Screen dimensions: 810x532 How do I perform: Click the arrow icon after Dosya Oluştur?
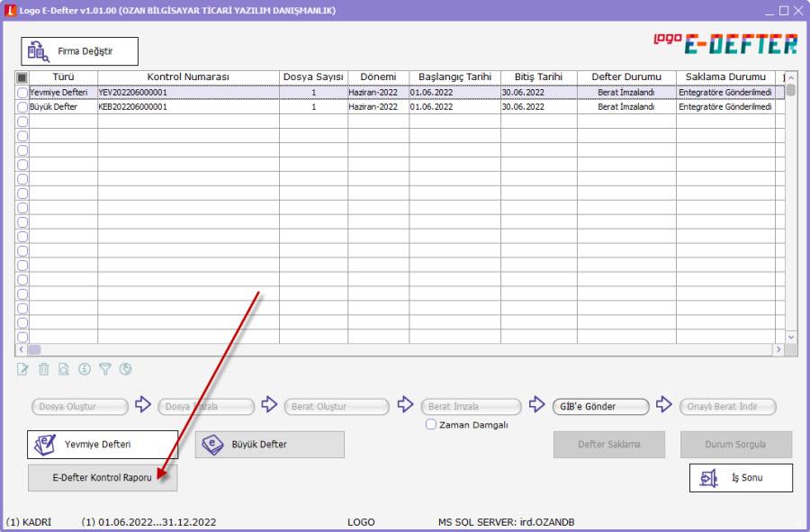pyautogui.click(x=142, y=405)
